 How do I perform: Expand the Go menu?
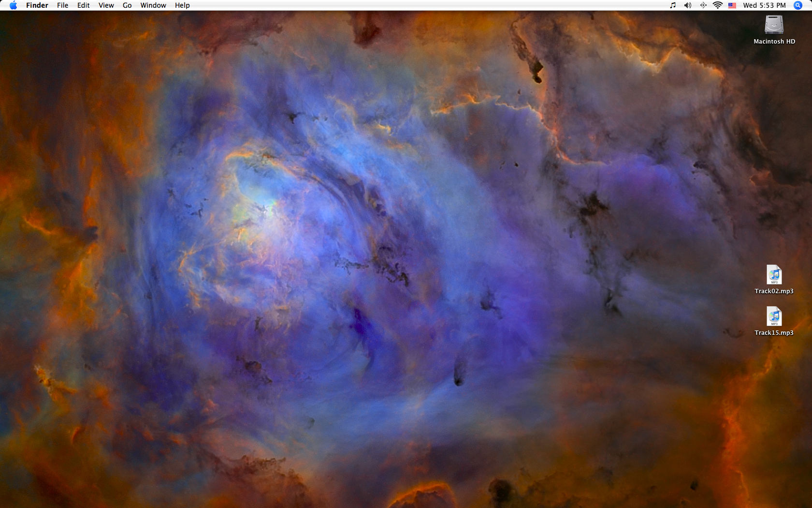127,5
